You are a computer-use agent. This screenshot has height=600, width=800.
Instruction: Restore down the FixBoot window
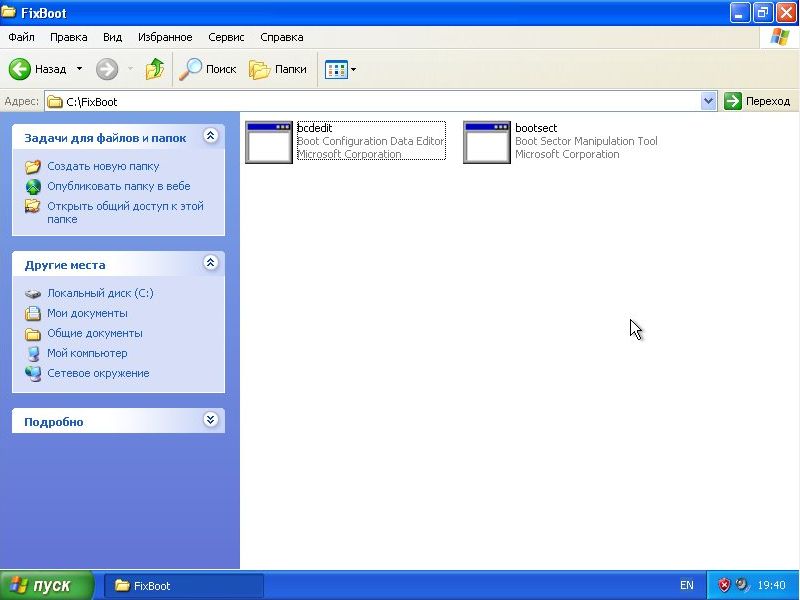pos(763,13)
